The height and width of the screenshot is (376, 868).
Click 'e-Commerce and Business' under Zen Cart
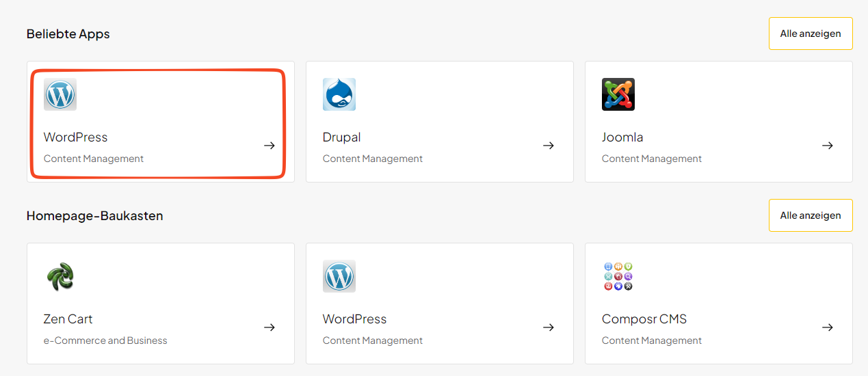pyautogui.click(x=105, y=340)
